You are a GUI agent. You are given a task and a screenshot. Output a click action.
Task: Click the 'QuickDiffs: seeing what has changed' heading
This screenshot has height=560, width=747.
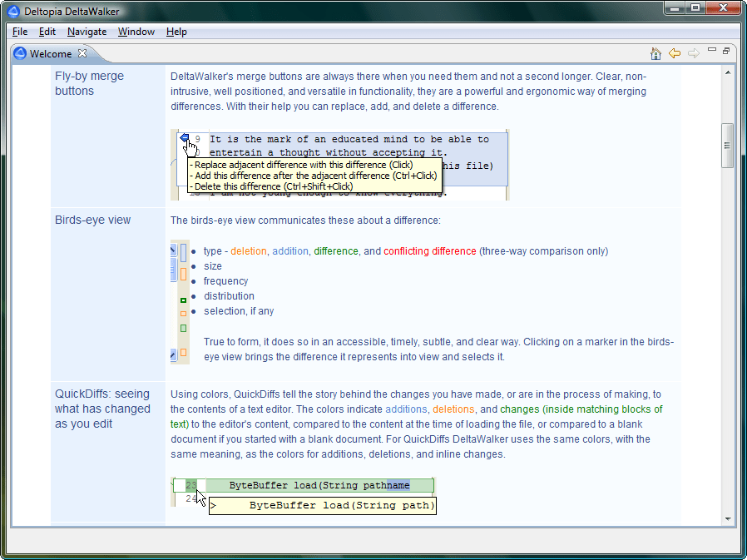[102, 409]
